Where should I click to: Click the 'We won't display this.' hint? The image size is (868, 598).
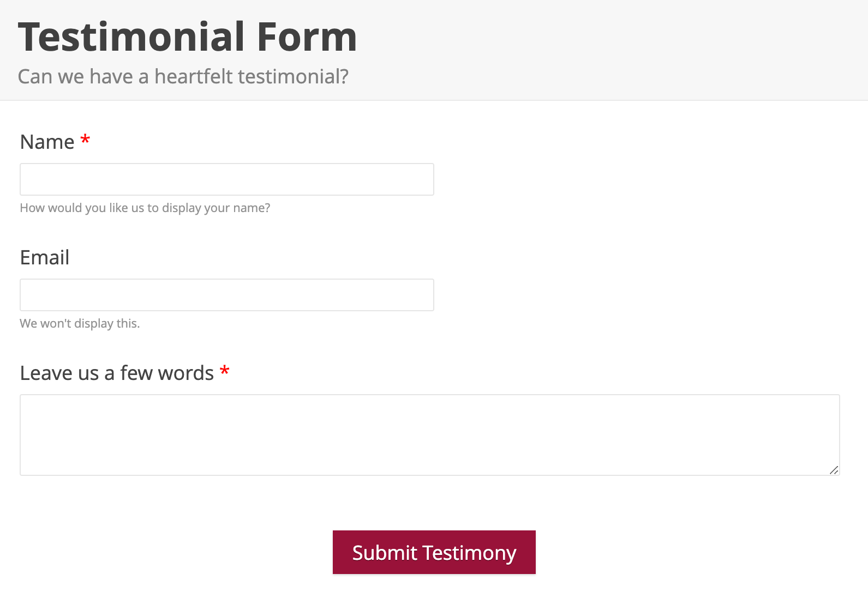(80, 323)
